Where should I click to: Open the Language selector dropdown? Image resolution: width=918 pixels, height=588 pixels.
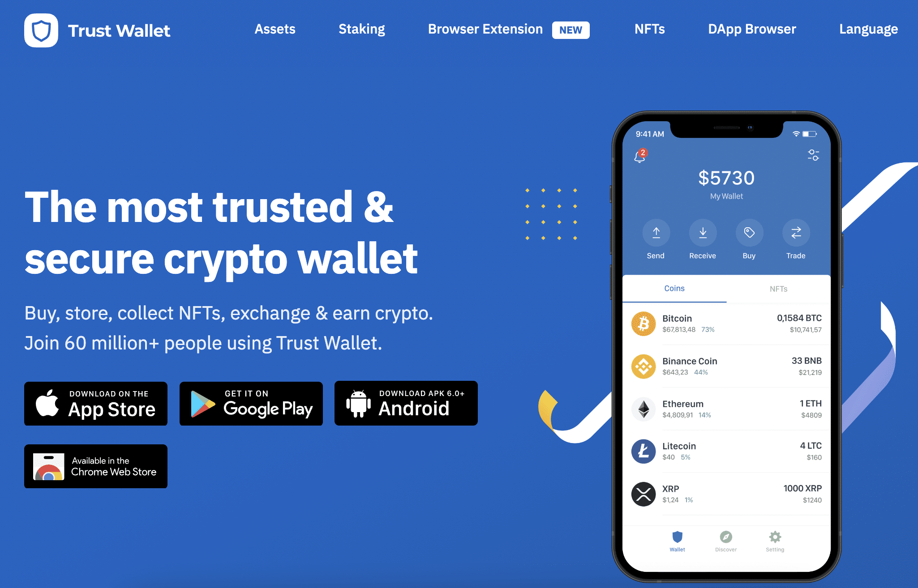[868, 29]
